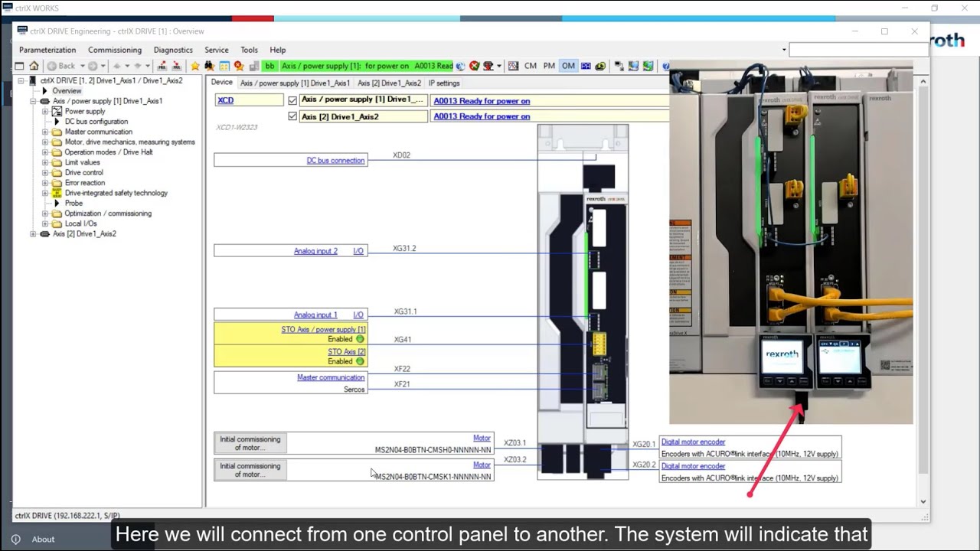Click the Axis [2] device icon in tree
Viewport: 980px width, 551px height.
(x=44, y=233)
